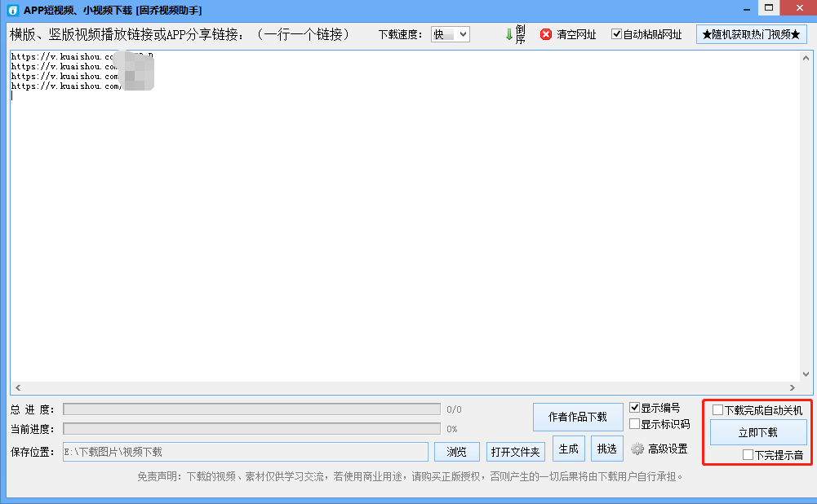Enable the 下完提示音 checkbox

pyautogui.click(x=748, y=454)
